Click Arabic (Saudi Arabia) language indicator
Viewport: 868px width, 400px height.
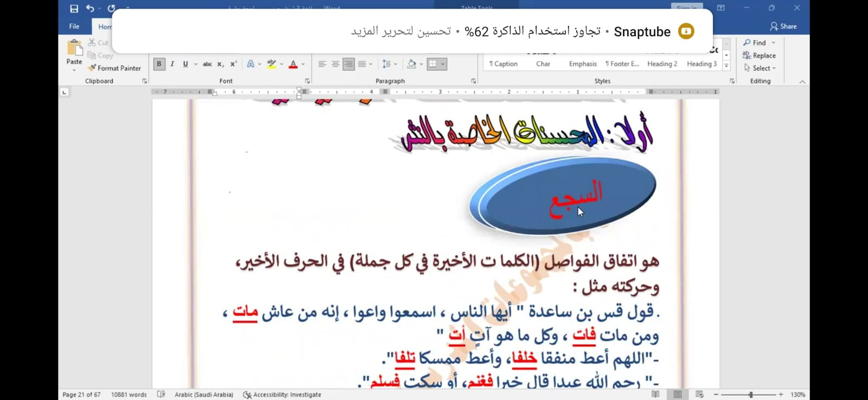click(x=204, y=395)
